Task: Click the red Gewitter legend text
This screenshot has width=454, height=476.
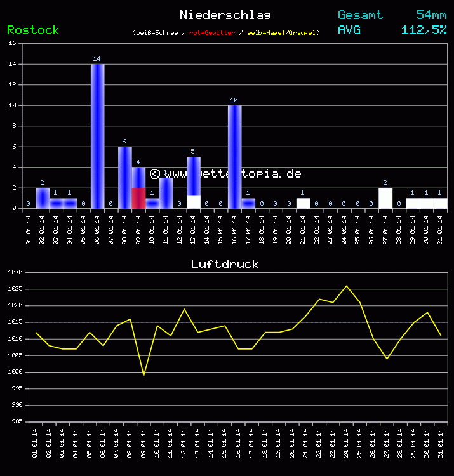Action: pos(212,32)
